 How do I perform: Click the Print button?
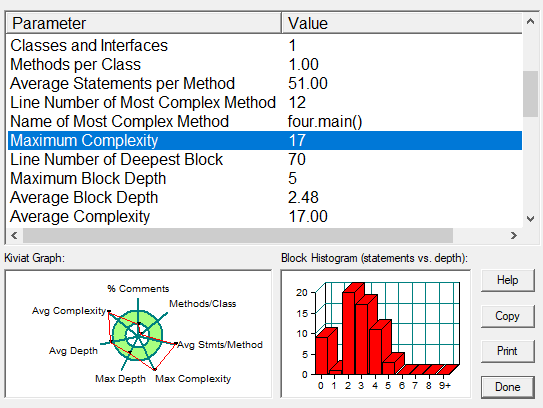coord(508,351)
